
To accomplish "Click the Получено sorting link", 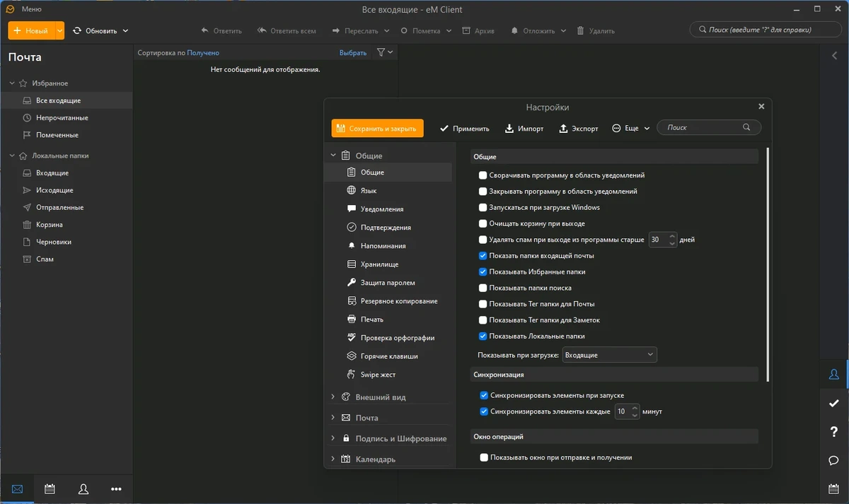I will (203, 52).
